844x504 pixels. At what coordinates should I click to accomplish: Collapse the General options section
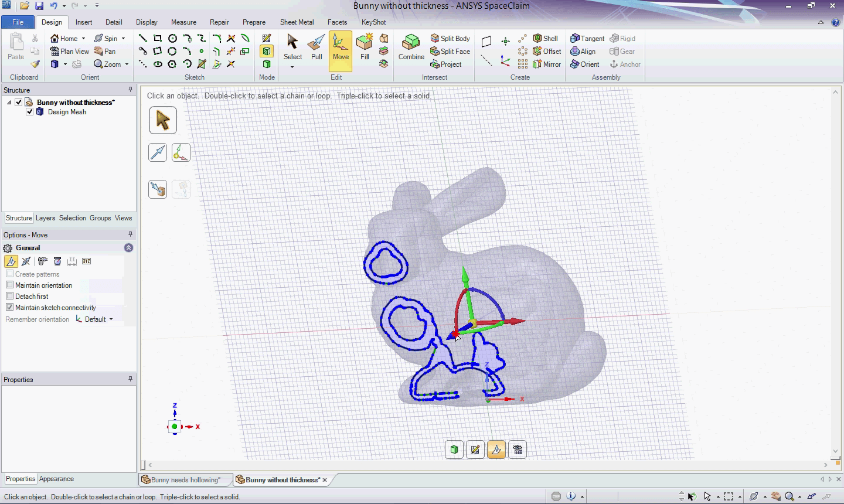pos(128,248)
